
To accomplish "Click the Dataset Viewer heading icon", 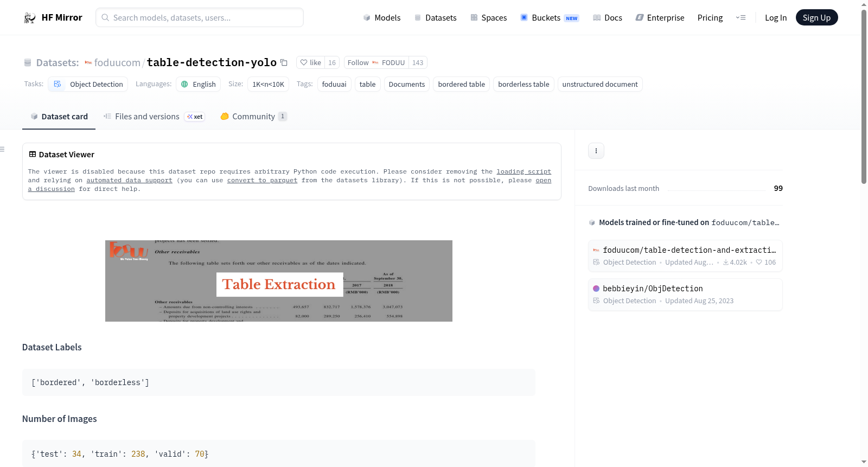I will pyautogui.click(x=33, y=155).
